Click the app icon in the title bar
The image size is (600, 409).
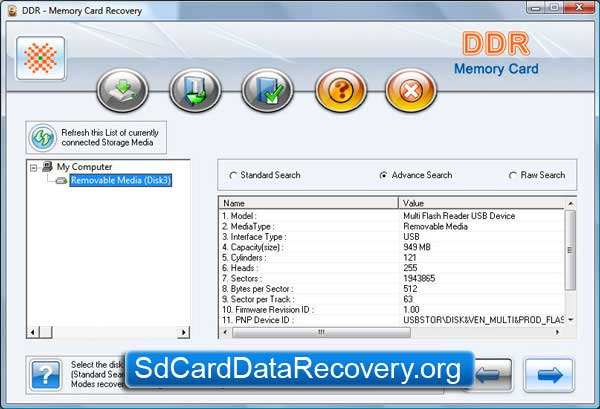12,11
